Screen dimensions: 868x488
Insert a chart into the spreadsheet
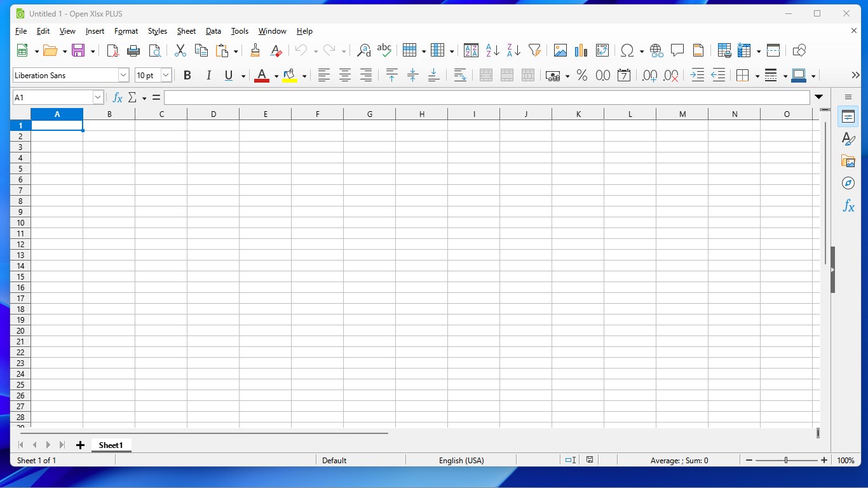(580, 50)
